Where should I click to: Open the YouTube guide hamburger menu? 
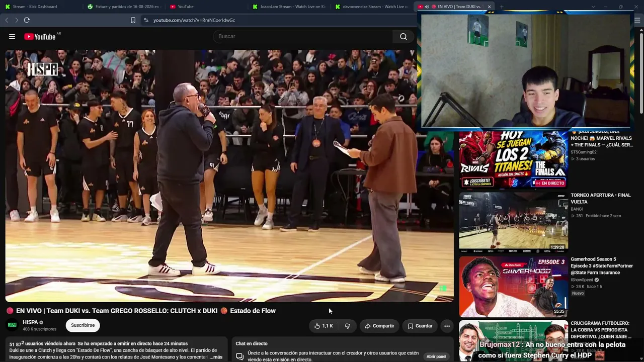tap(12, 36)
